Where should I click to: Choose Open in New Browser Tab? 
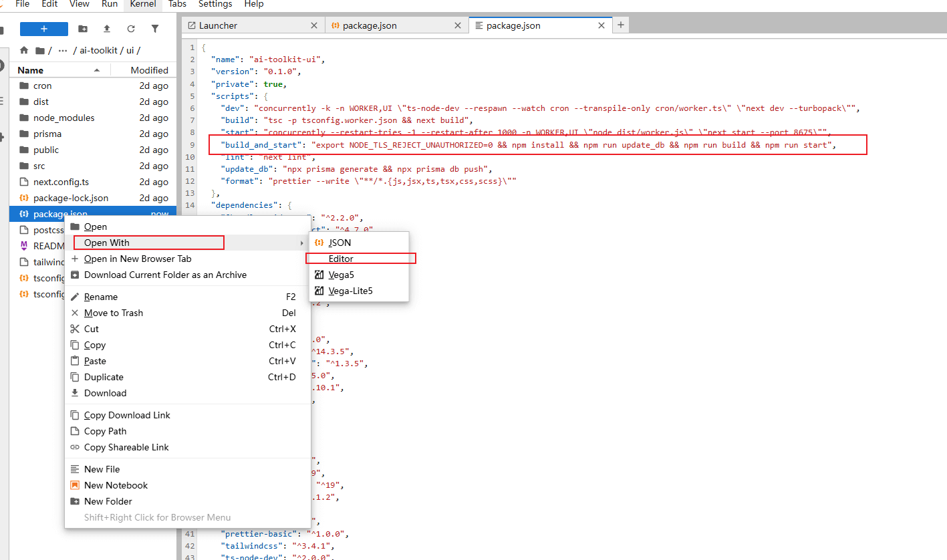point(188,259)
